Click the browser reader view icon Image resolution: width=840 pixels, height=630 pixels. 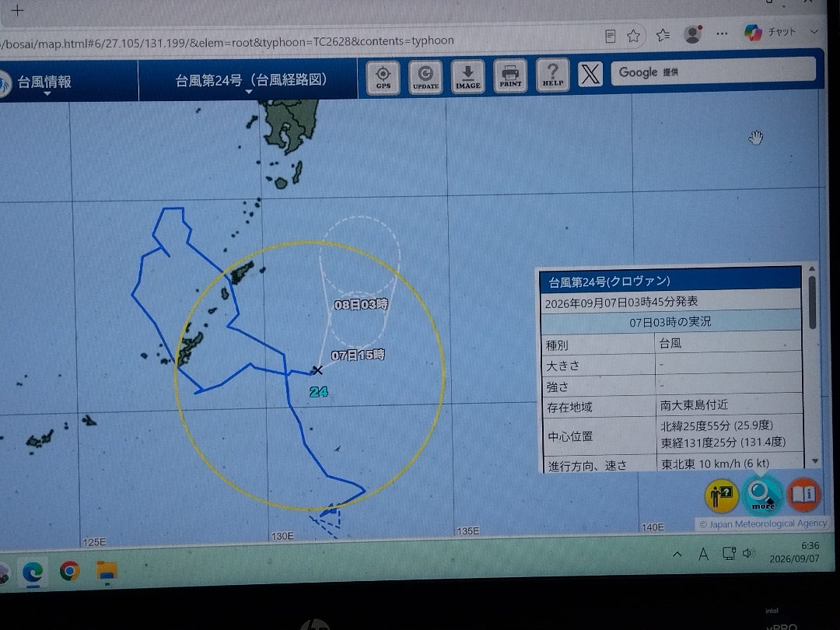pos(610,36)
